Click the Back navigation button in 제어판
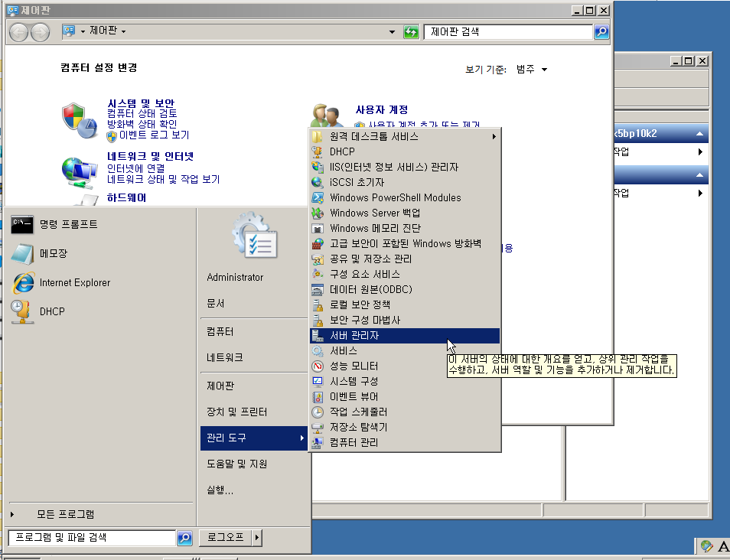730x560 pixels. point(19,32)
